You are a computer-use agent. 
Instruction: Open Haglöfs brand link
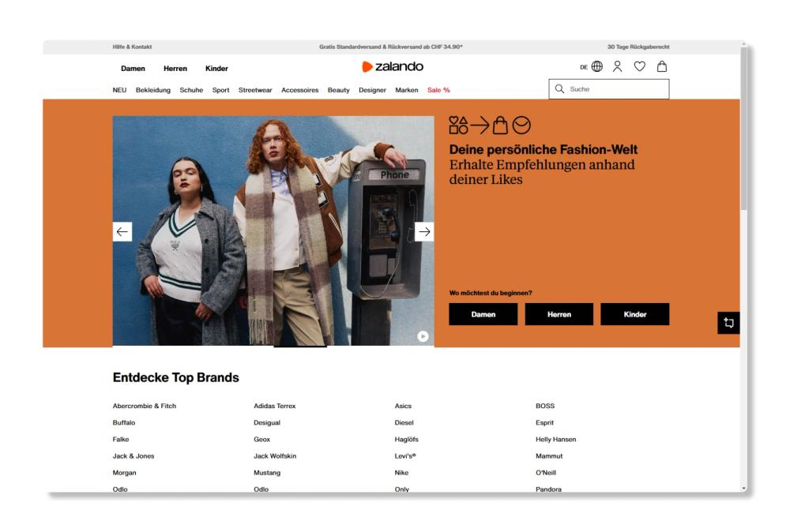click(407, 439)
